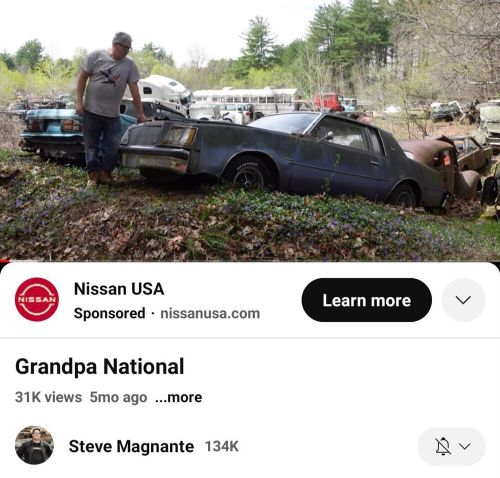The width and height of the screenshot is (500, 478).
Task: Tap the Sponsored label for ad info
Action: (x=109, y=313)
